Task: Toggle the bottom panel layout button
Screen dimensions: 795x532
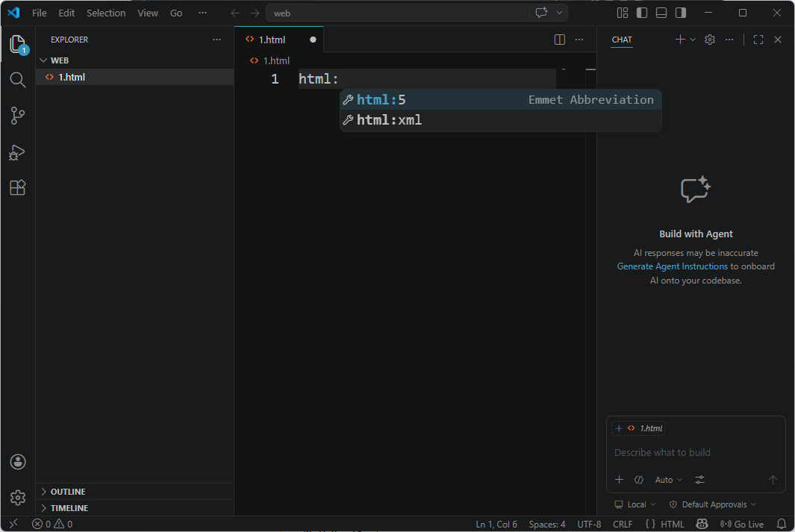Action: [661, 13]
